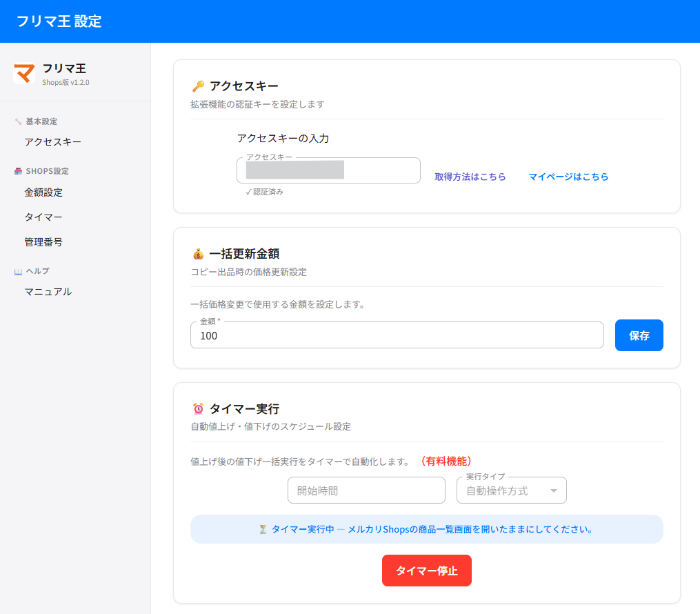Click the フリマ王 logo icon in sidebar
The image size is (700, 614).
point(24,73)
